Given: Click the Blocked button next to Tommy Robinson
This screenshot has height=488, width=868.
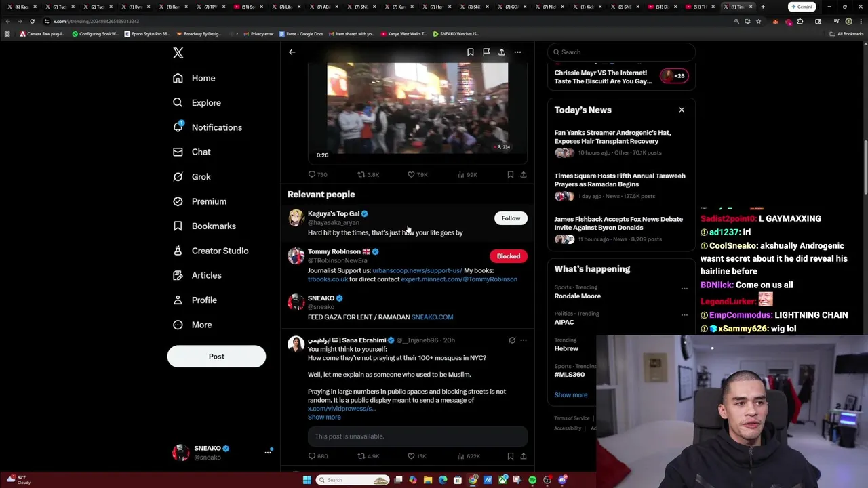Looking at the screenshot, I should [x=508, y=256].
